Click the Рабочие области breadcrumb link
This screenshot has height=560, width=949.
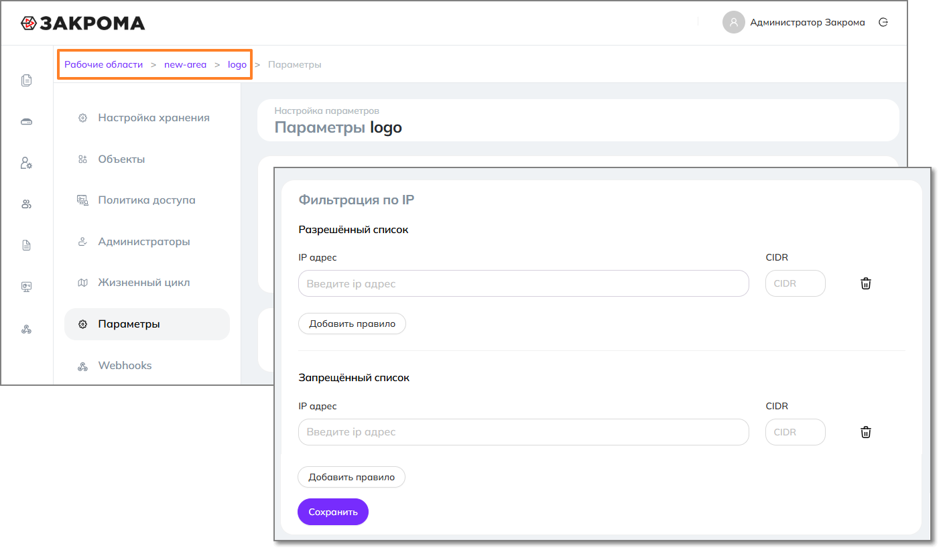coord(104,65)
